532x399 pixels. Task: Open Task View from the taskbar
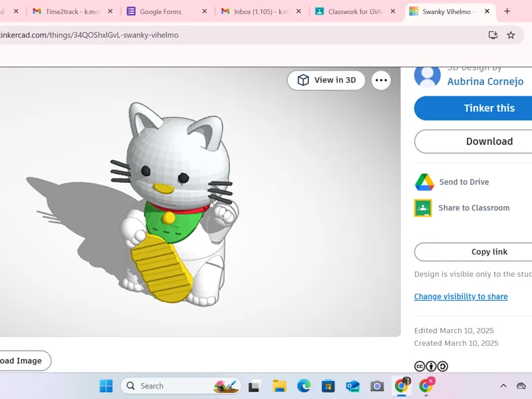pyautogui.click(x=255, y=386)
